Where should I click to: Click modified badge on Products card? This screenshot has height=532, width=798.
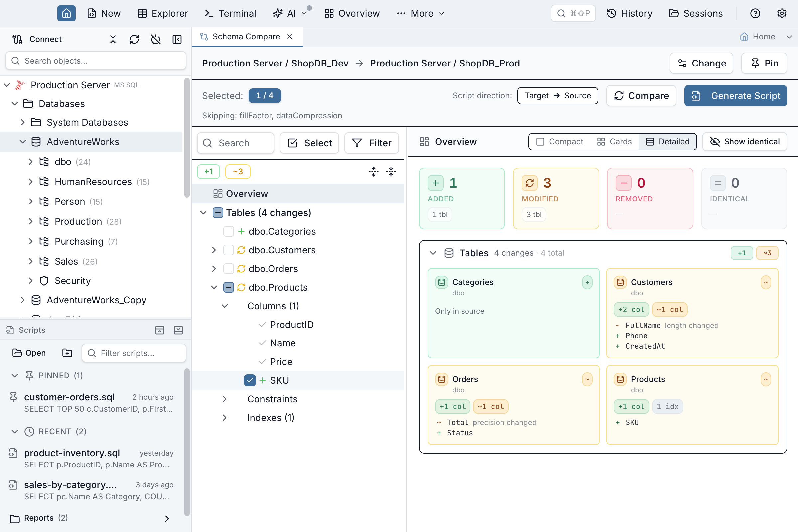pos(766,379)
